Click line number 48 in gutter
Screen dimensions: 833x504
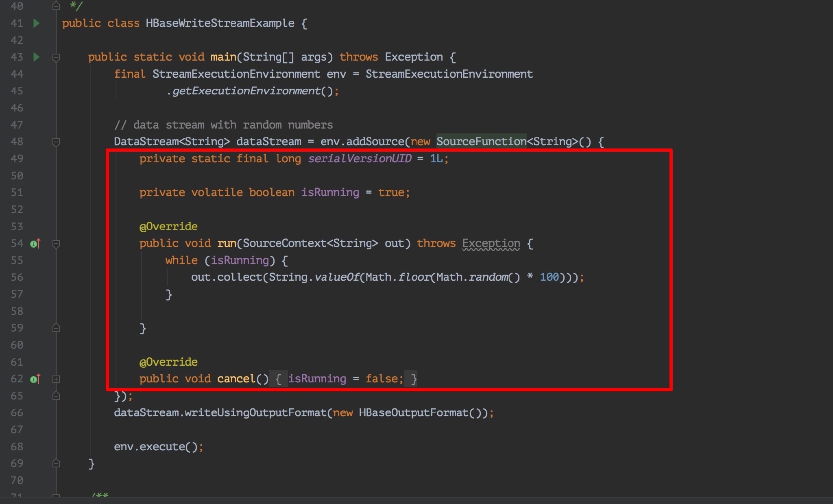pos(17,142)
